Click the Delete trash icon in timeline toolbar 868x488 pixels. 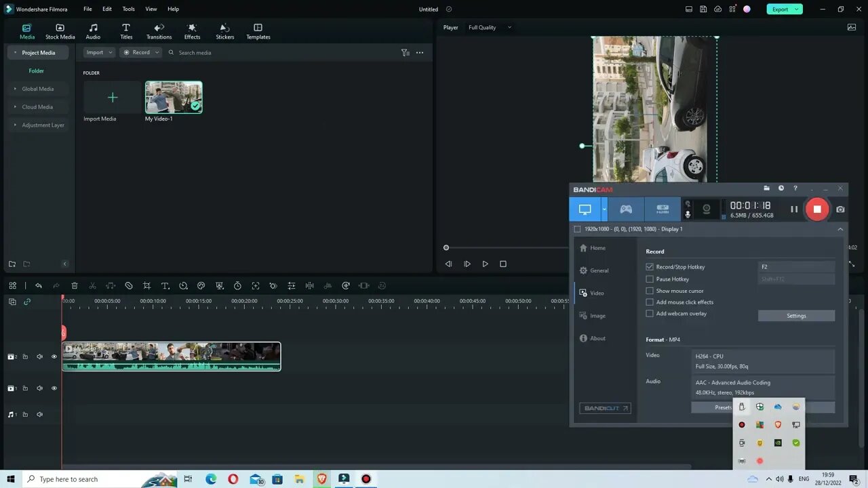click(x=75, y=286)
